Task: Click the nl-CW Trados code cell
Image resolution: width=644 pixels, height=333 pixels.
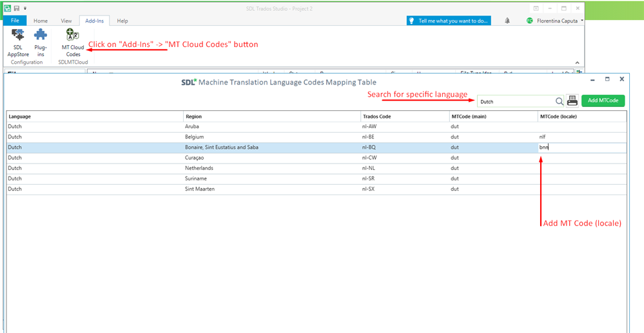Action: click(405, 158)
